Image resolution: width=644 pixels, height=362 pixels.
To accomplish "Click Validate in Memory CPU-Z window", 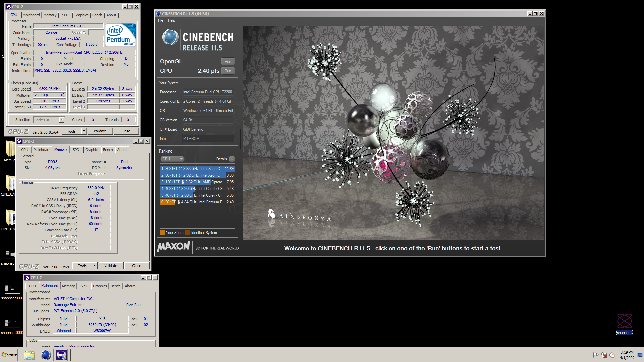I will click(111, 266).
